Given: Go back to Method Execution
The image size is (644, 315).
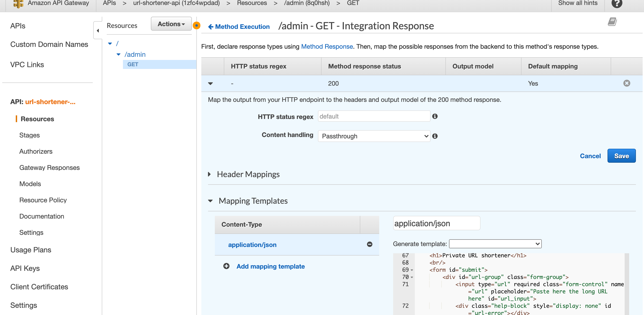Looking at the screenshot, I should [x=239, y=27].
